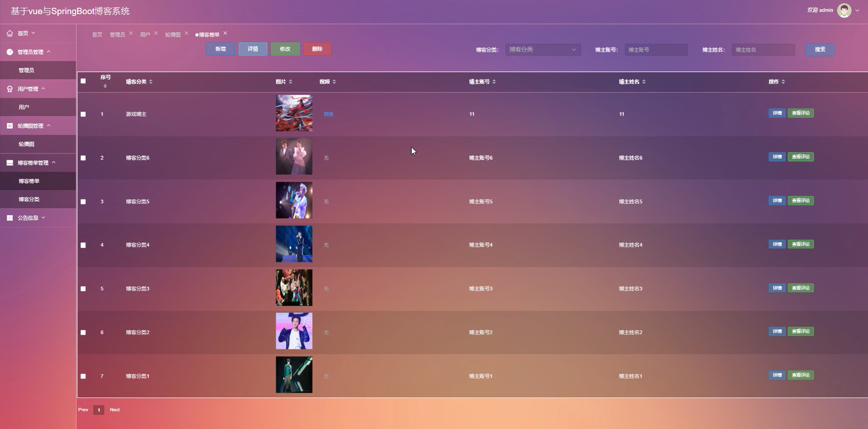This screenshot has height=429, width=868.
Task: Check the row 博客分类1 checkbox
Action: tap(83, 376)
